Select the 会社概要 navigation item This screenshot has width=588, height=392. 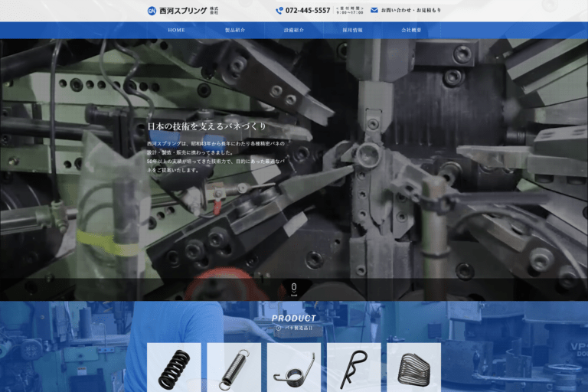(411, 30)
